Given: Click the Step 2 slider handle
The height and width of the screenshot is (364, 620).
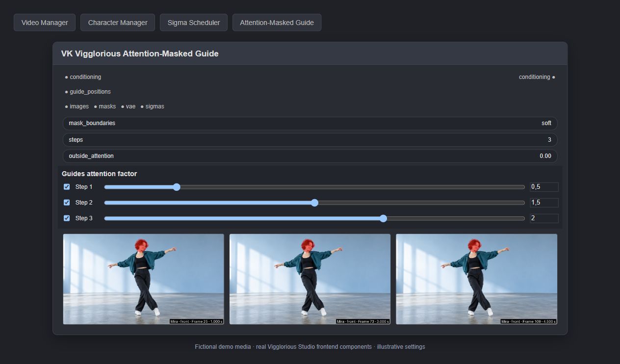Looking at the screenshot, I should pyautogui.click(x=314, y=203).
